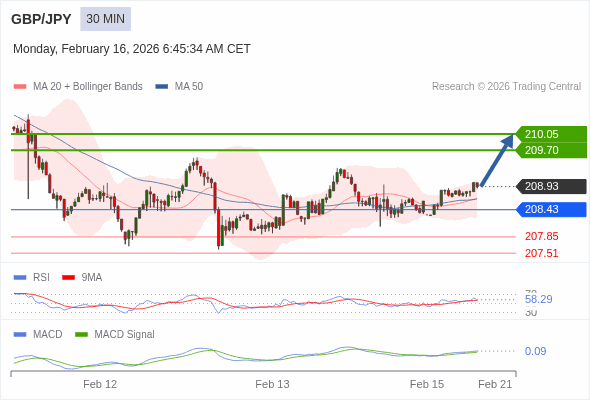Click the MACD Signal green legend swatch
The width and height of the screenshot is (590, 400).
pos(81,335)
